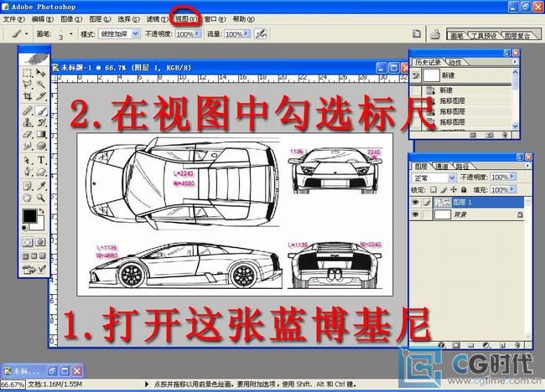
Task: Select the Lasso tool
Action: pos(27,85)
